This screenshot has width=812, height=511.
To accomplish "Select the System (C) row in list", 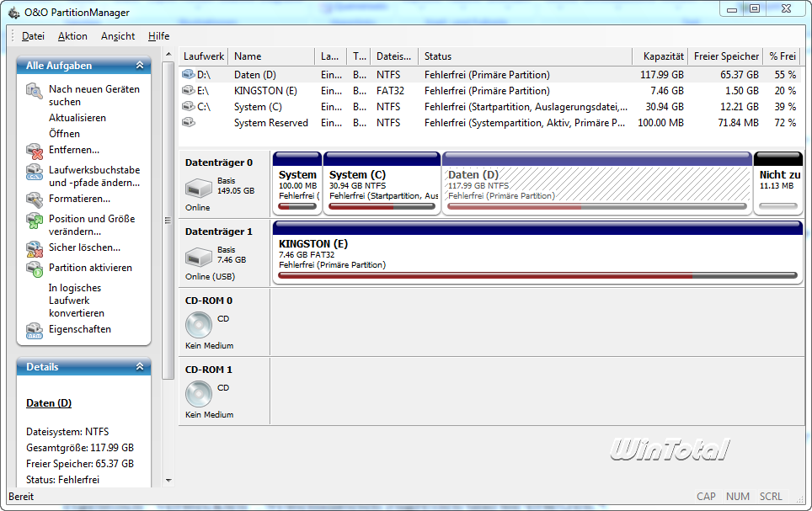I will (x=490, y=107).
